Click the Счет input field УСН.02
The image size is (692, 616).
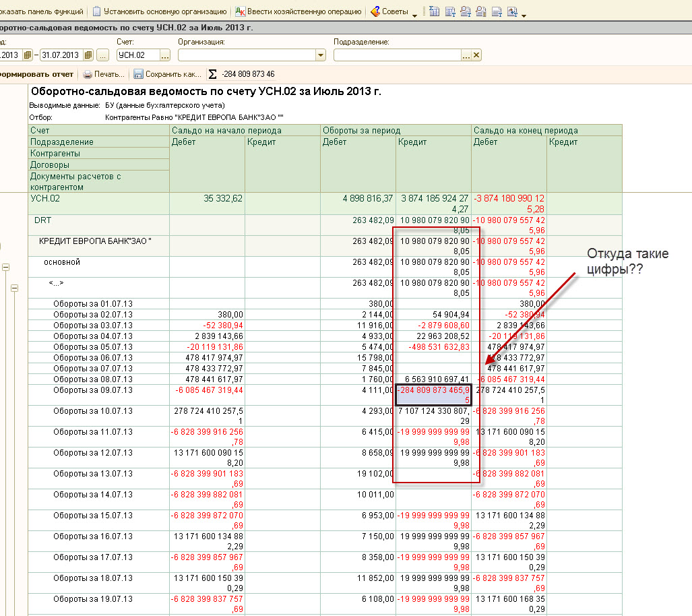137,55
